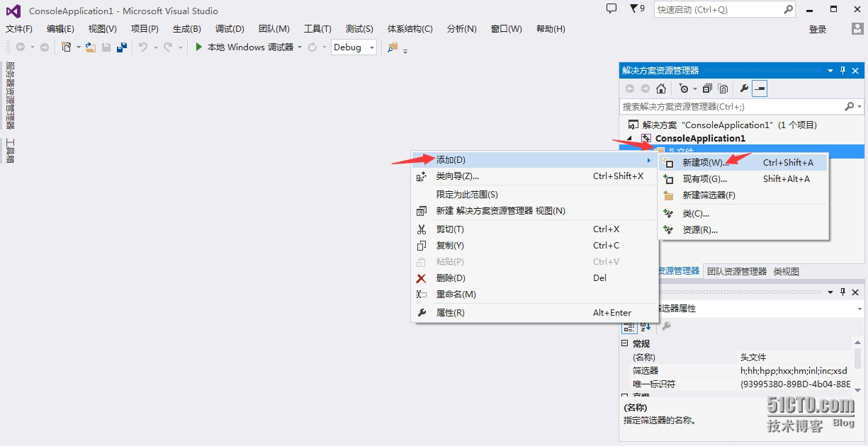Click the navigate back arrow in main toolbar

point(21,47)
